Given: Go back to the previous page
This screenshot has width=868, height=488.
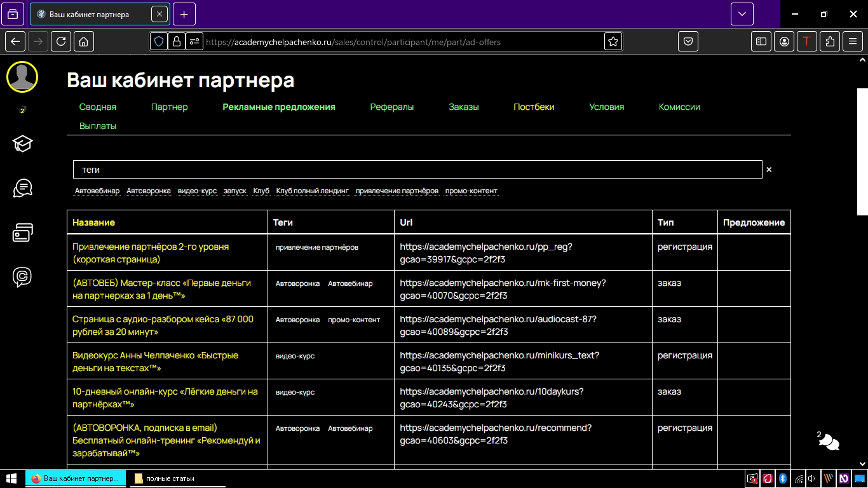Looking at the screenshot, I should click(15, 41).
